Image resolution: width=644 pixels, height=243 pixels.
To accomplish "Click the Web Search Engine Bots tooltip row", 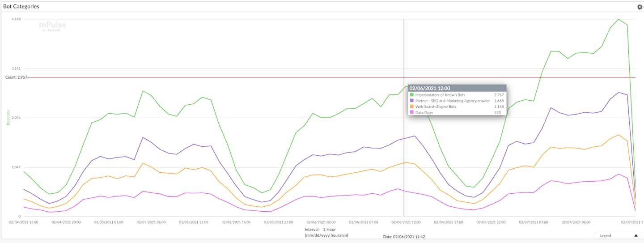I will [x=436, y=107].
